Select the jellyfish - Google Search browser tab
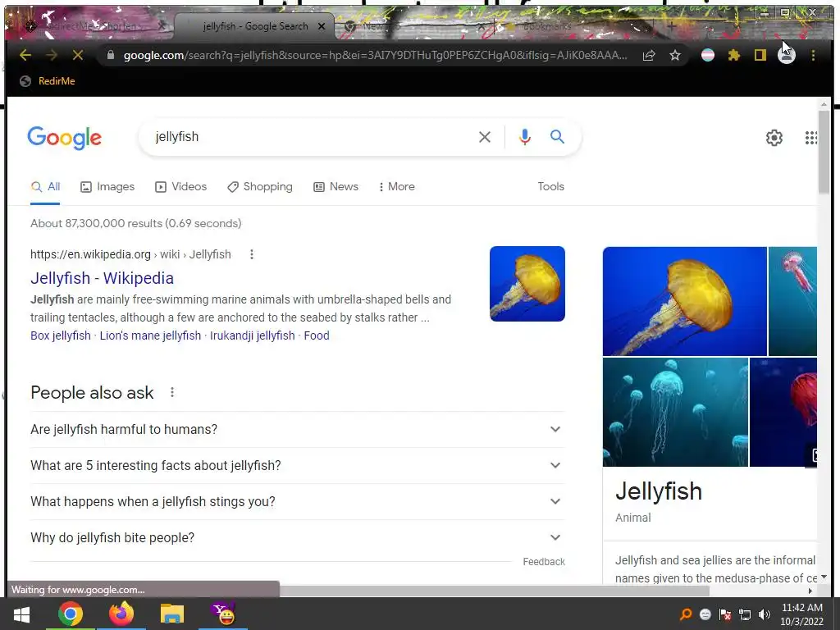This screenshot has height=630, width=840. (255, 26)
